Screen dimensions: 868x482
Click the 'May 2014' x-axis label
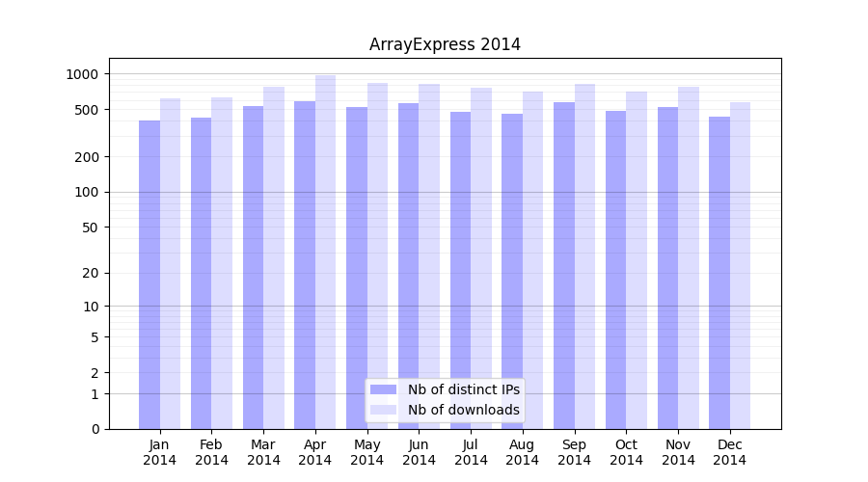pos(367,452)
